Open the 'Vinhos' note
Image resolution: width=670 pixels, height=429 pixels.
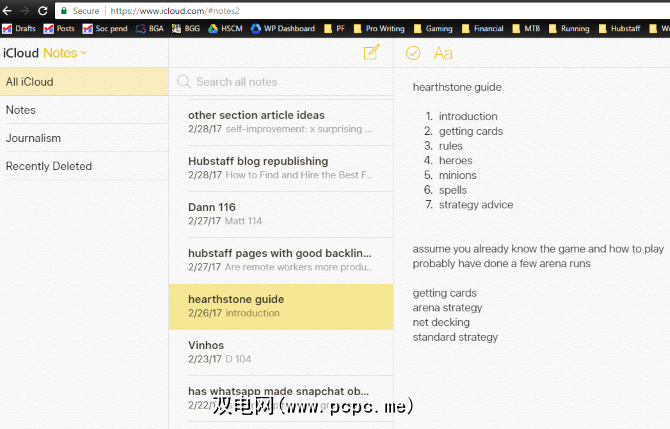tap(281, 353)
